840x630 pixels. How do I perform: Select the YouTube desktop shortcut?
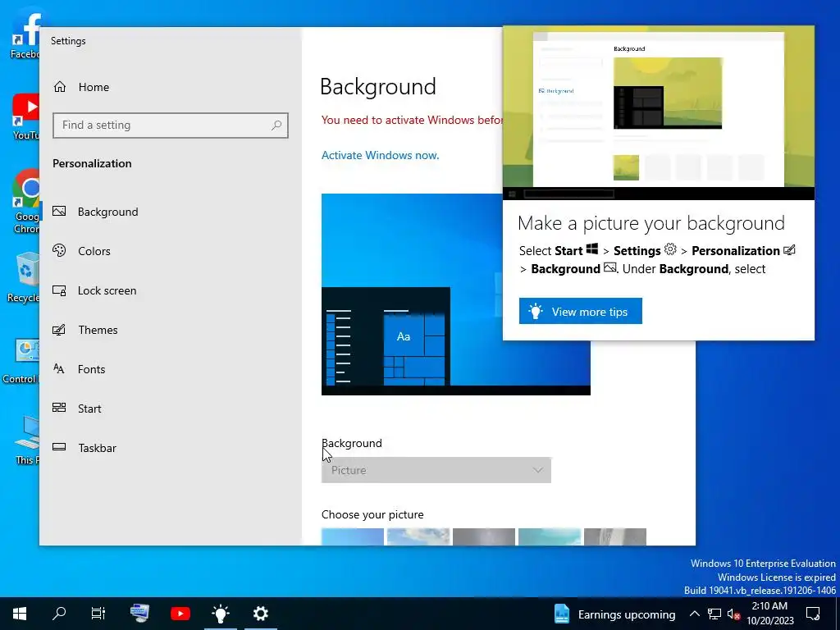[x=25, y=116]
